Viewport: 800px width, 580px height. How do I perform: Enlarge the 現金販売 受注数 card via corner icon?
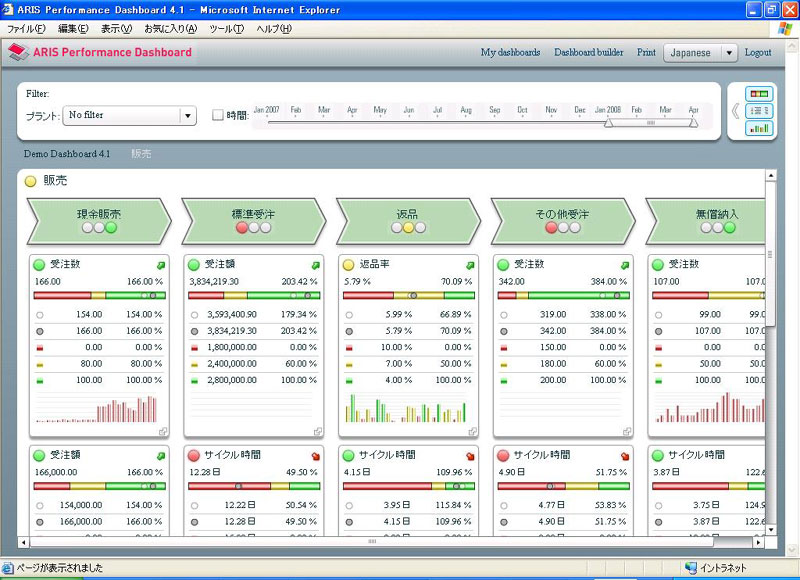[x=163, y=432]
